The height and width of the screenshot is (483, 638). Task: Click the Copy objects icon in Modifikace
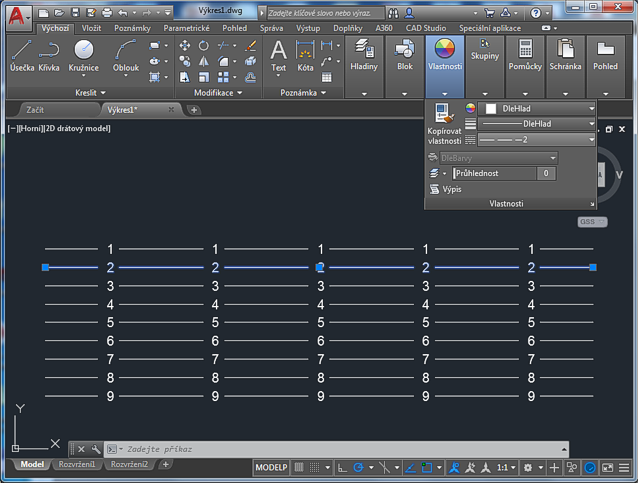coord(185,61)
